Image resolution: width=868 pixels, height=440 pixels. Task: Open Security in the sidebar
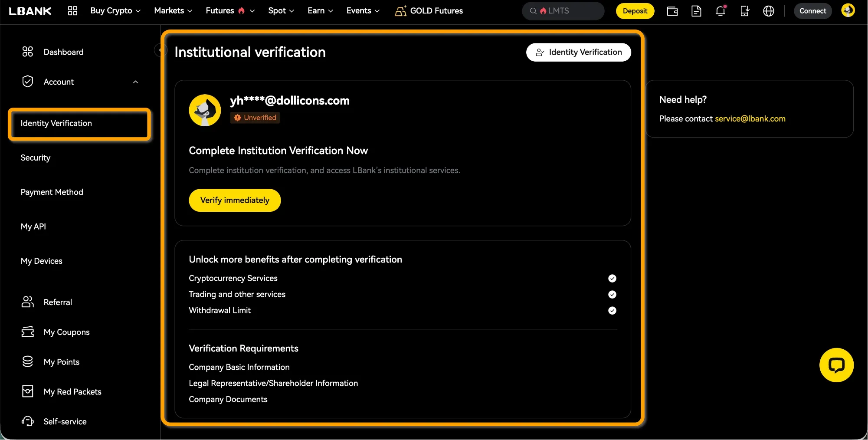pos(36,158)
